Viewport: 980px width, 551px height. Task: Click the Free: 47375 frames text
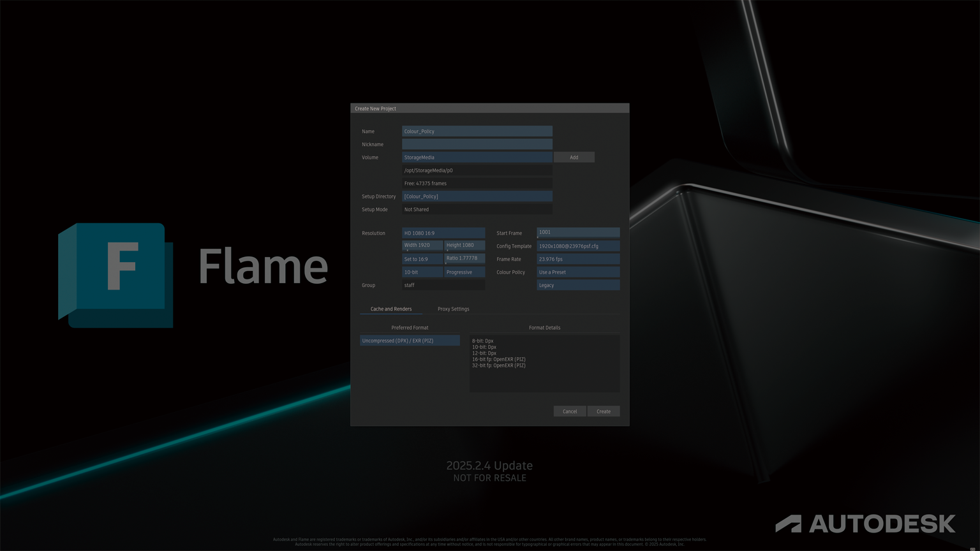425,184
